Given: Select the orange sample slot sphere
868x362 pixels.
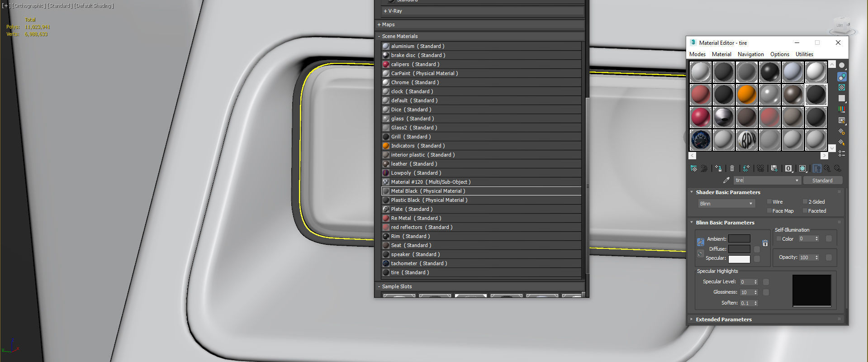Looking at the screenshot, I should pyautogui.click(x=746, y=95).
